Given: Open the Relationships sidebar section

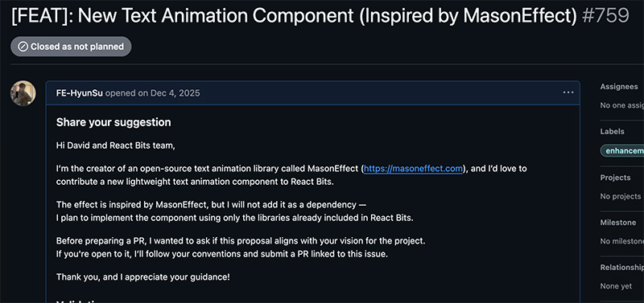Looking at the screenshot, I should tap(621, 268).
